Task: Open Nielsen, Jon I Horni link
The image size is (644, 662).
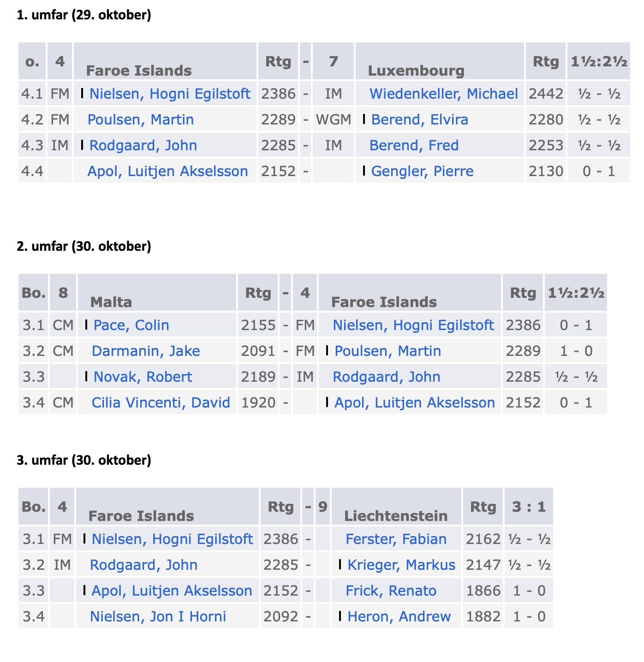Action: tap(158, 616)
